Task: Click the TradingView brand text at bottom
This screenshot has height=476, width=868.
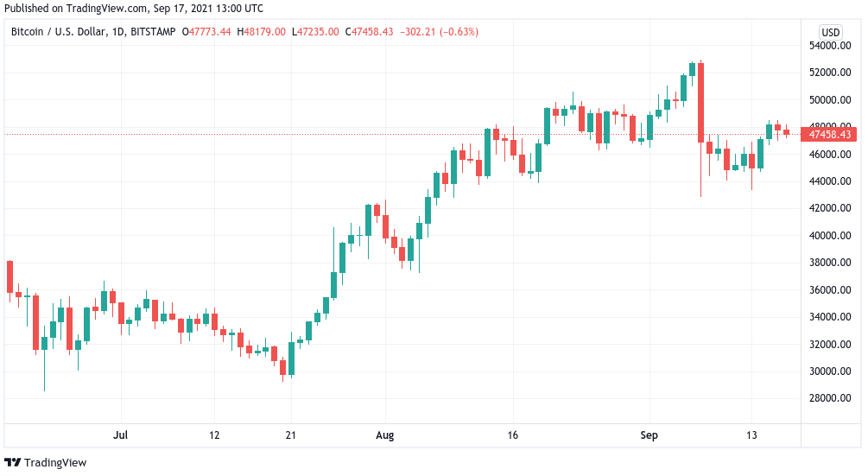Action: click(55, 462)
